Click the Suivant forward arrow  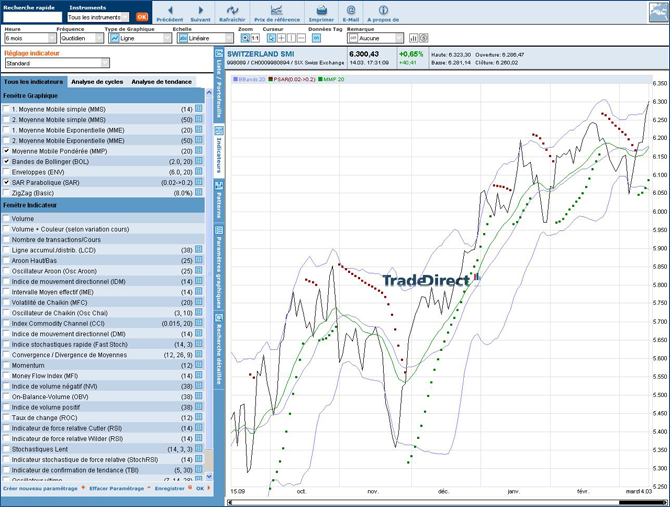click(200, 10)
